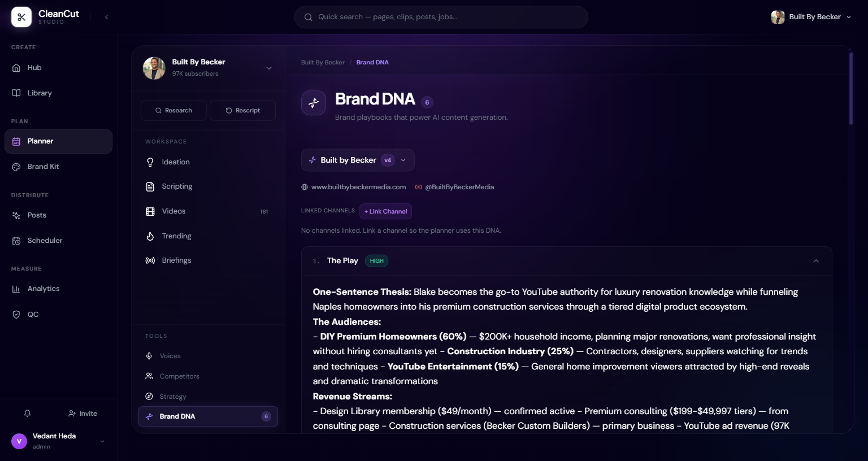This screenshot has height=461, width=868.
Task: Focus the Quick search field
Action: pyautogui.click(x=441, y=17)
